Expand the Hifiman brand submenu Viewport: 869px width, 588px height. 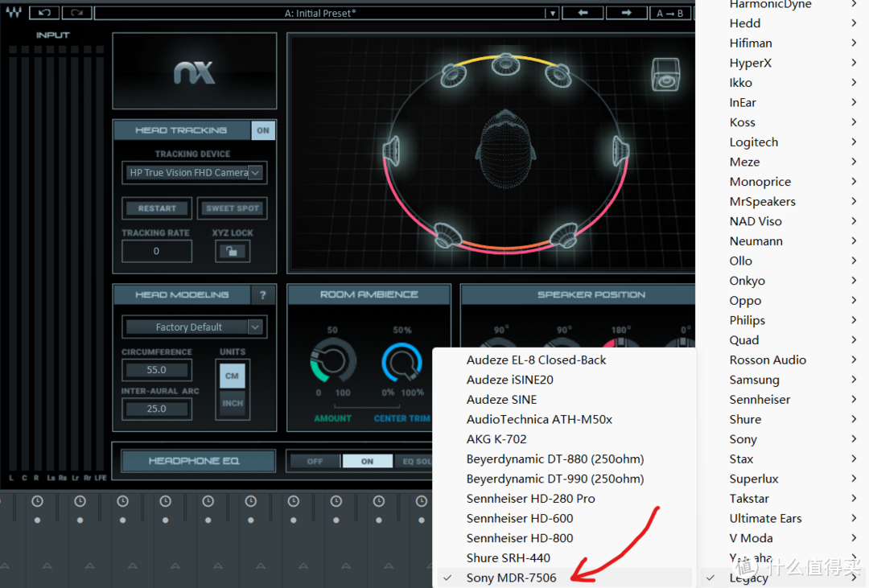coord(784,43)
